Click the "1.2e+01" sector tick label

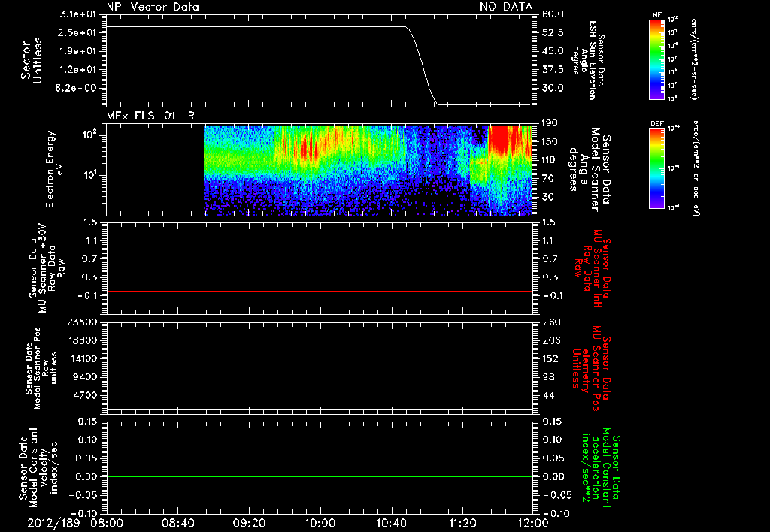tap(78, 70)
